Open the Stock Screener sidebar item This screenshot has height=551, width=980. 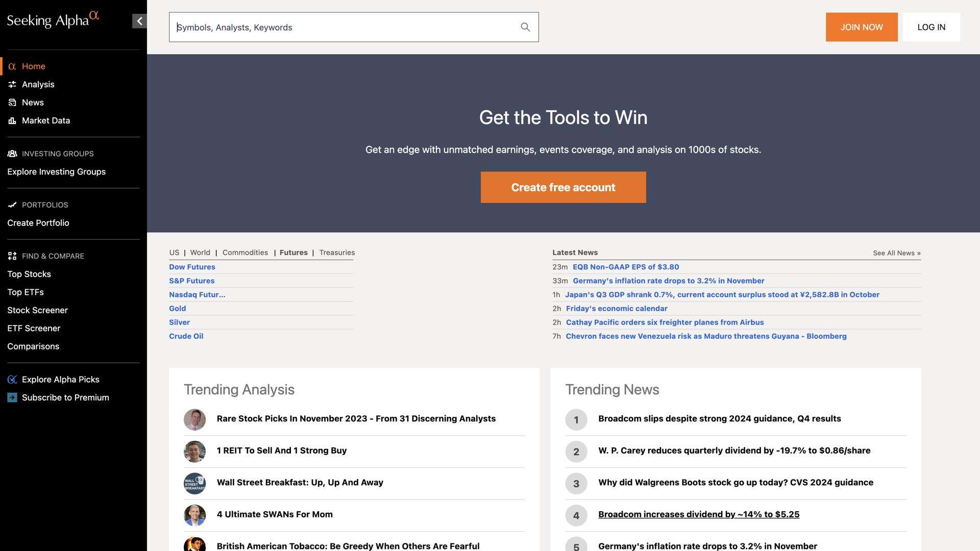tap(37, 310)
